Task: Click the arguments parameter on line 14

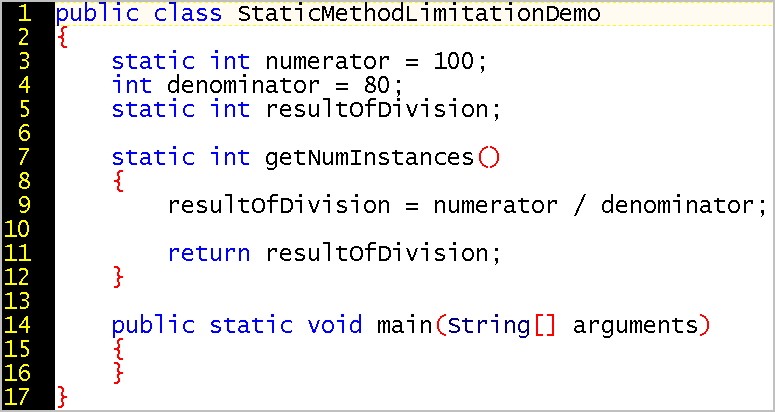Action: pos(635,326)
